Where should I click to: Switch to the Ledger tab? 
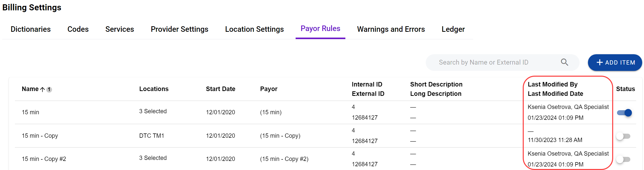pyautogui.click(x=453, y=29)
